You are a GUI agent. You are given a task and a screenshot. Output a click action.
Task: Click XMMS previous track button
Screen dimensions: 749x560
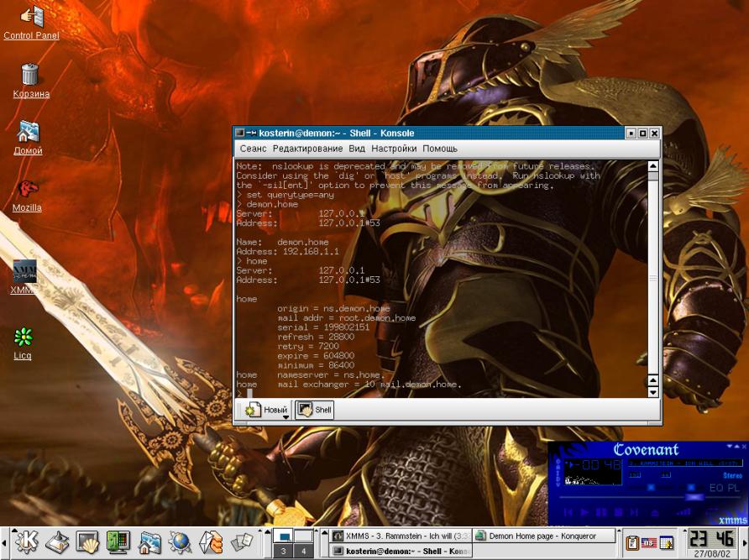pos(568,512)
